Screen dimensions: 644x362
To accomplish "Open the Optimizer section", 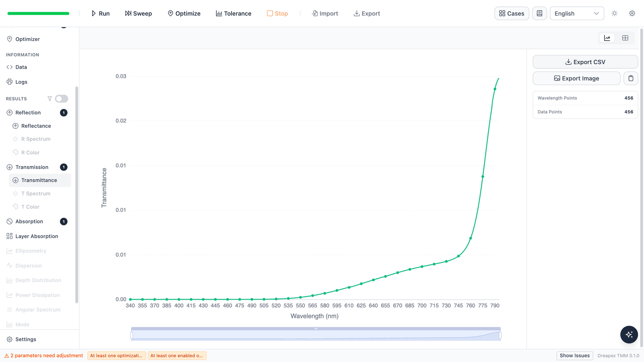I will (28, 39).
